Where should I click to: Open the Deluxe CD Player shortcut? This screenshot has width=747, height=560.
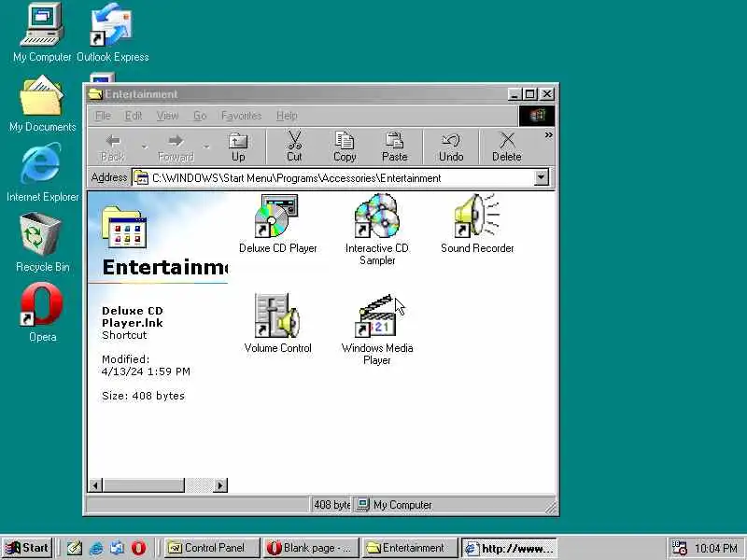click(277, 223)
